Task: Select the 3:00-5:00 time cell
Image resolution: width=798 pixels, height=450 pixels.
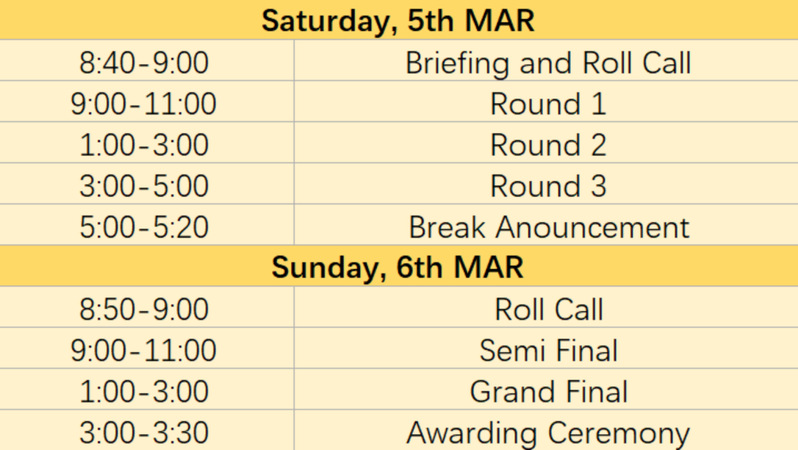Action: 145,186
